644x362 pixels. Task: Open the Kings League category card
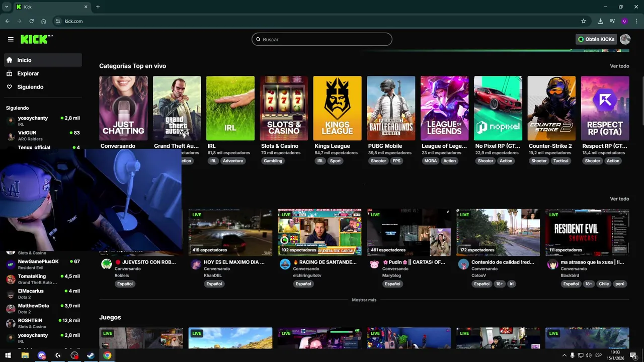(x=337, y=108)
